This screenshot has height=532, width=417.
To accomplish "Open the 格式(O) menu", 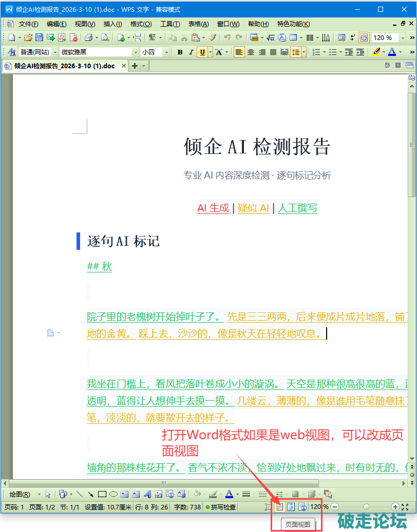I will [x=141, y=24].
